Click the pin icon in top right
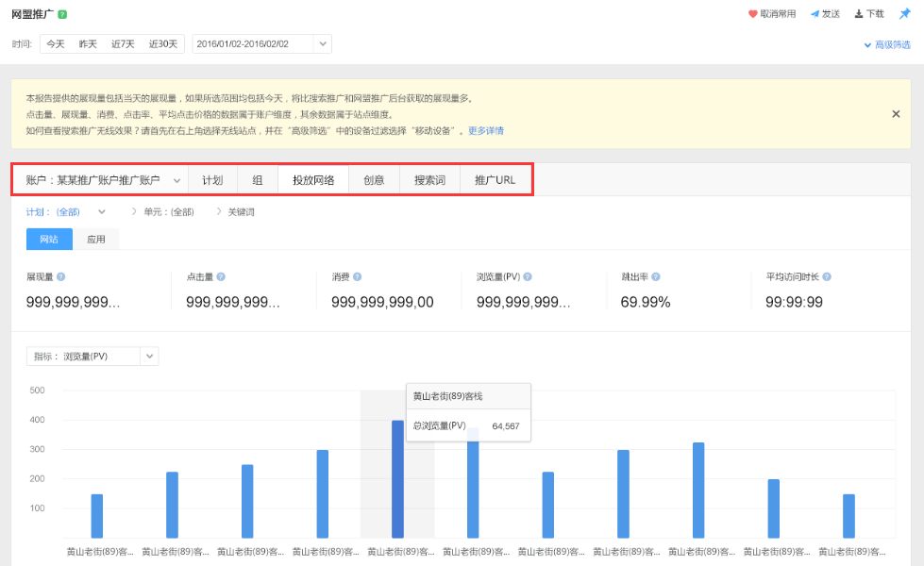This screenshot has height=566, width=924. [x=904, y=14]
